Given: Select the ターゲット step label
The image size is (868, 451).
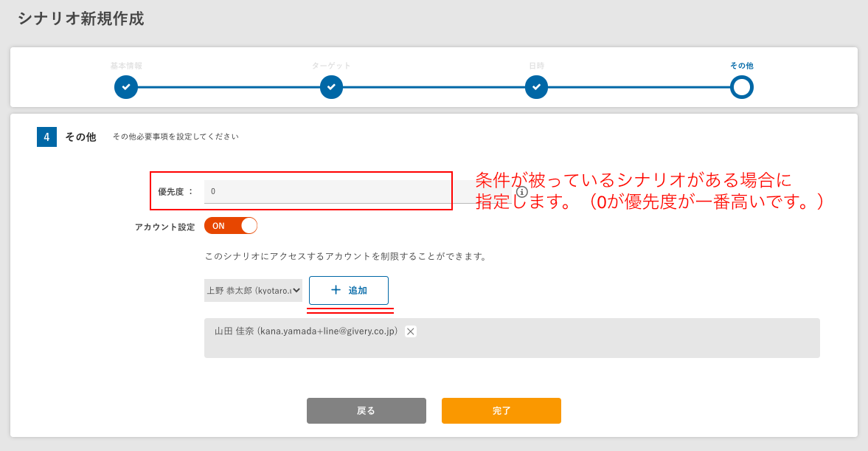Looking at the screenshot, I should [331, 66].
